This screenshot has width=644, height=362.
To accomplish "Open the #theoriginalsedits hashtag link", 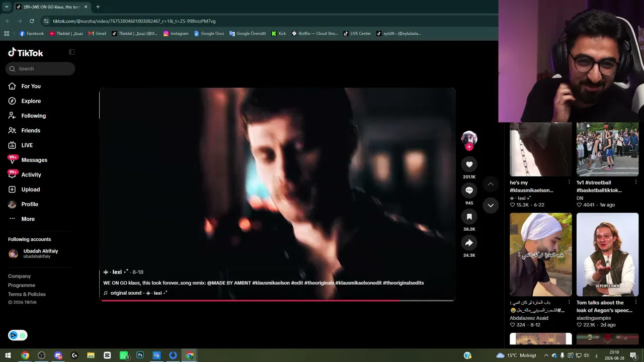I will [x=404, y=283].
